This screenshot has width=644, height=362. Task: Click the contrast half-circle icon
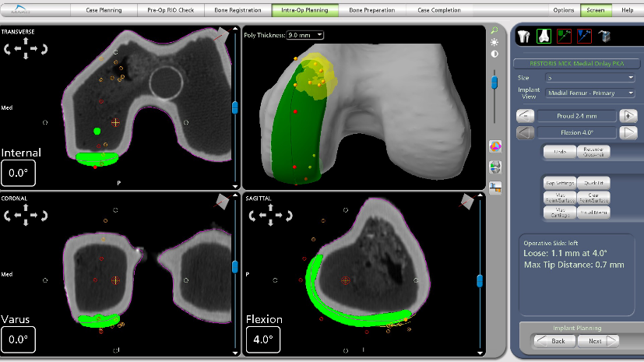494,54
